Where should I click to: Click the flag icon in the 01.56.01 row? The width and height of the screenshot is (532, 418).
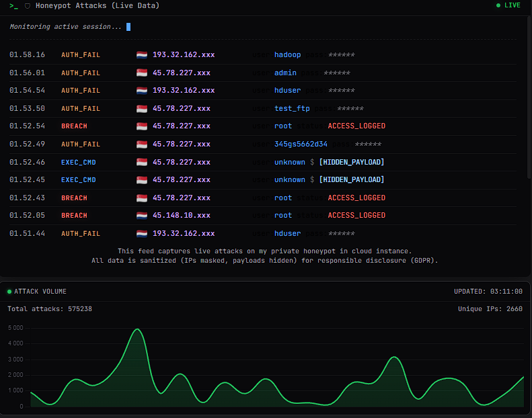tap(141, 73)
